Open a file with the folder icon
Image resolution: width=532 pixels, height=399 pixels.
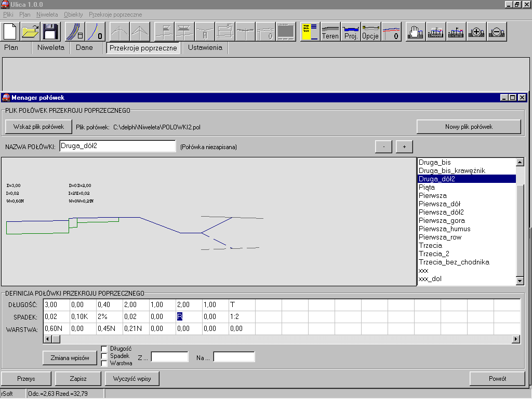[x=31, y=32]
